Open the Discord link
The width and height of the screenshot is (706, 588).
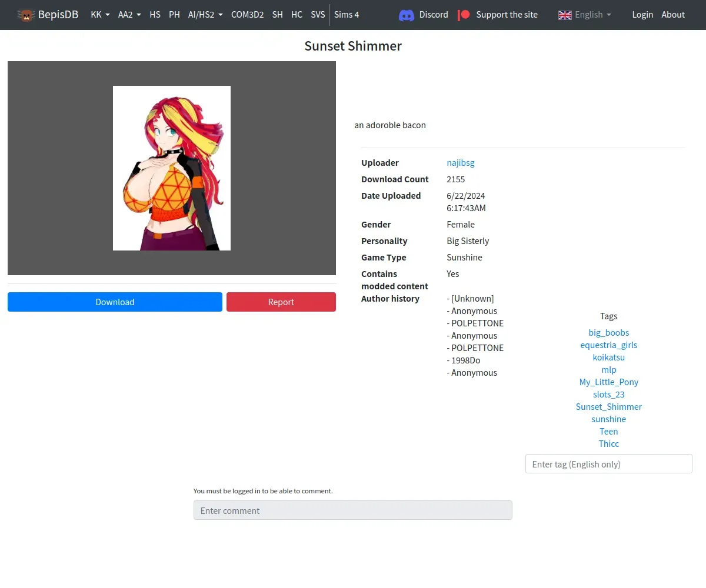tap(434, 15)
